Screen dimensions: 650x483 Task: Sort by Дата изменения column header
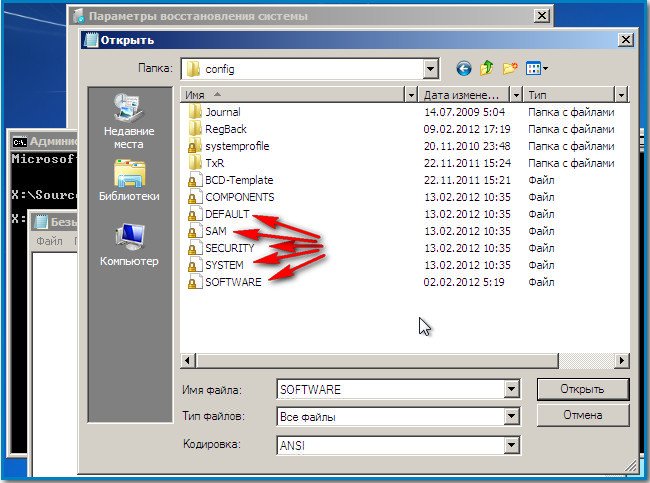click(465, 94)
